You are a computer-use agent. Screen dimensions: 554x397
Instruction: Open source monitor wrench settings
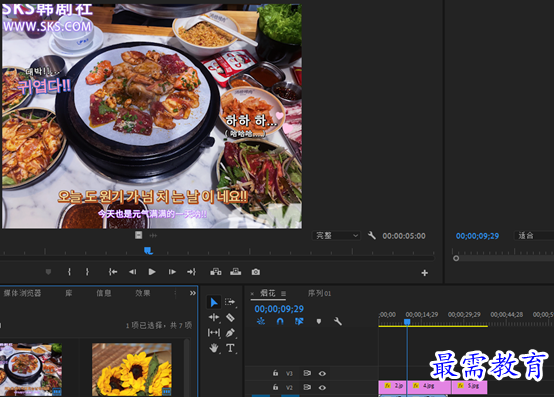372,235
